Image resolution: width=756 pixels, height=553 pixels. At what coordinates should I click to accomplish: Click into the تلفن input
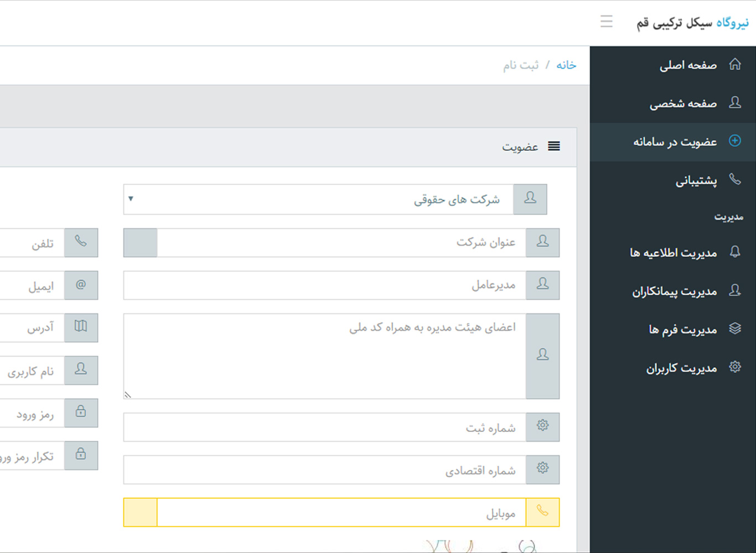[32, 243]
